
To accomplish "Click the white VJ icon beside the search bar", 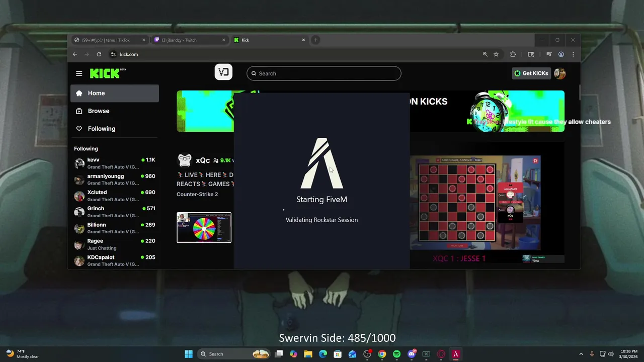I will pyautogui.click(x=223, y=72).
